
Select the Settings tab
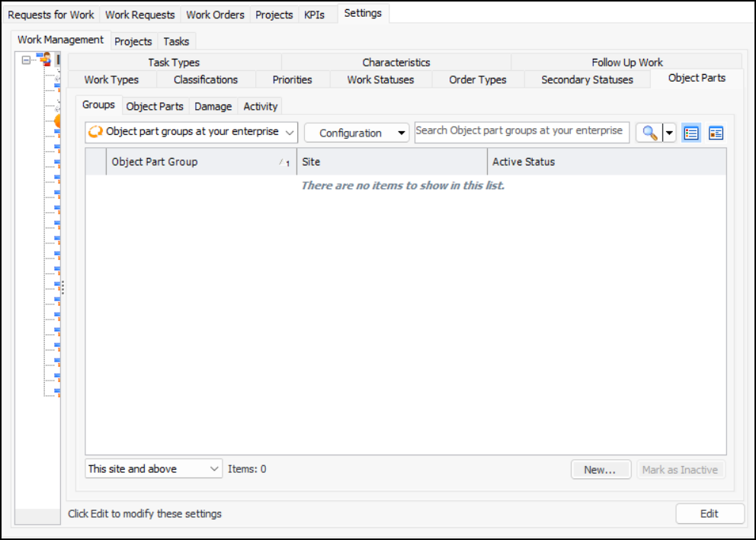pos(363,13)
